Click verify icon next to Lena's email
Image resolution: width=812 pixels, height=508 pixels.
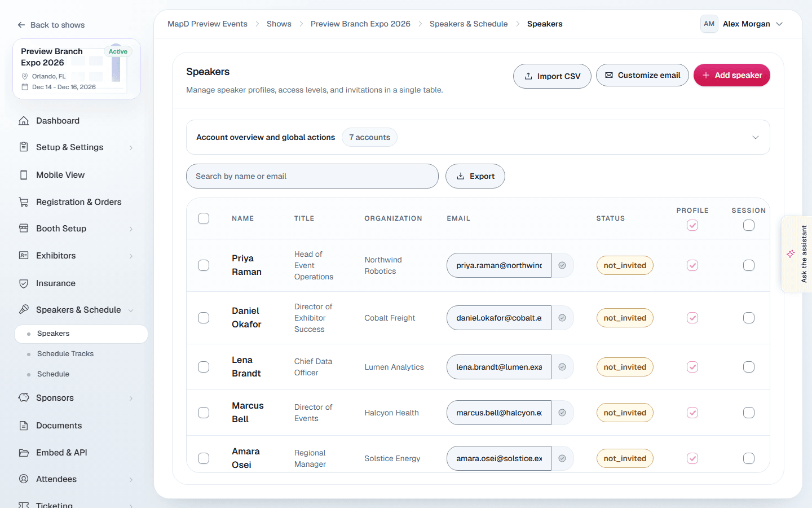click(x=562, y=367)
